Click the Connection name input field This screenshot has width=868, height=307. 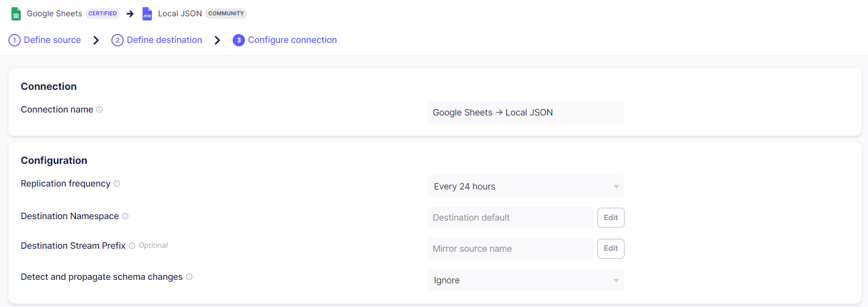tap(525, 113)
